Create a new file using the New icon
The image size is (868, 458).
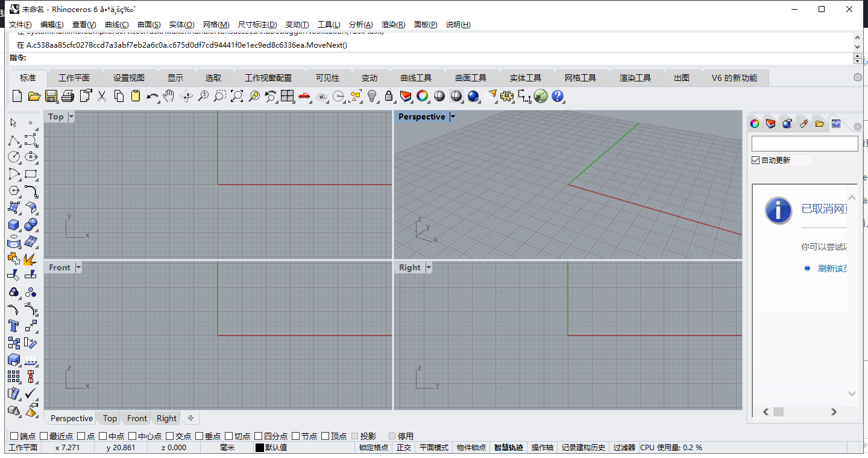[x=17, y=96]
